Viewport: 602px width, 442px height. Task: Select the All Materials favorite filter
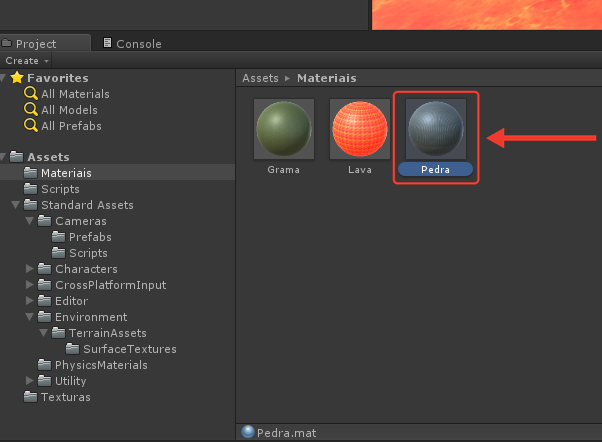(x=75, y=94)
